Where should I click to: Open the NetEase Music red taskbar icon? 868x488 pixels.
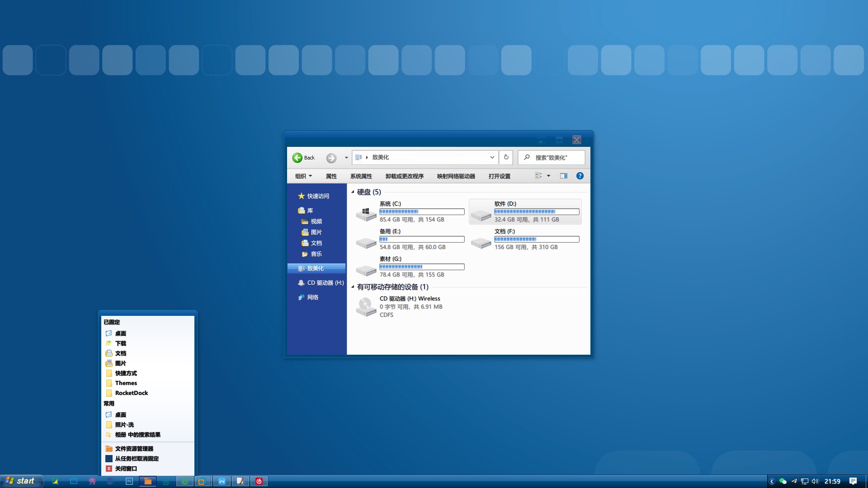point(259,481)
